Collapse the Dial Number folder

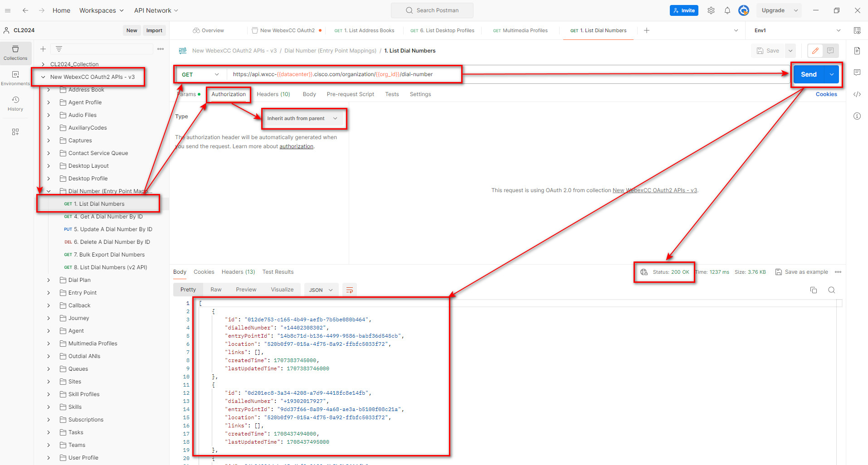click(49, 191)
